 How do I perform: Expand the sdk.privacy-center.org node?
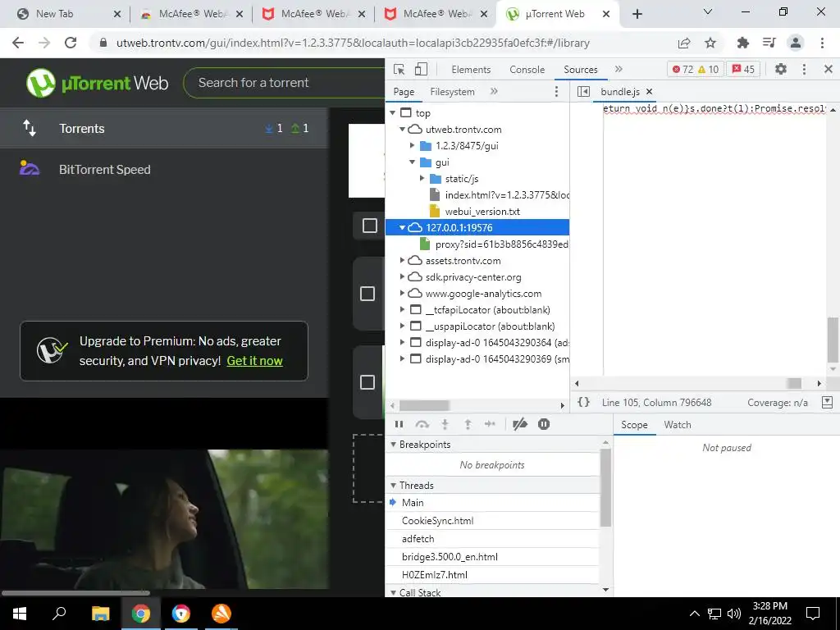point(402,277)
